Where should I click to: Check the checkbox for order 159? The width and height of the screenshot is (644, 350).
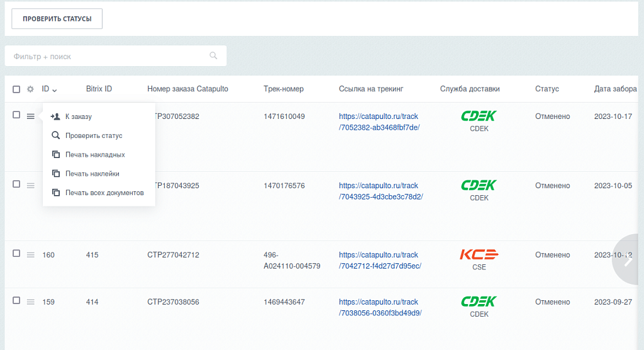coord(16,301)
